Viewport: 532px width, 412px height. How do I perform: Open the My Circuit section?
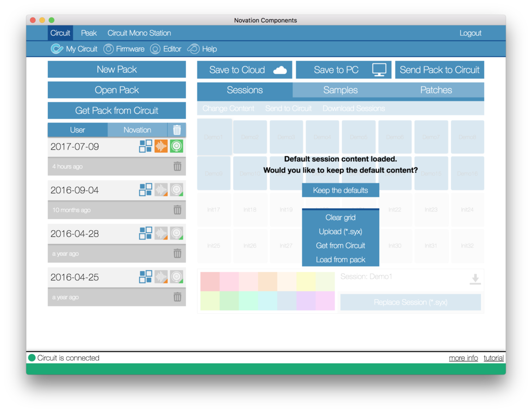click(x=74, y=49)
